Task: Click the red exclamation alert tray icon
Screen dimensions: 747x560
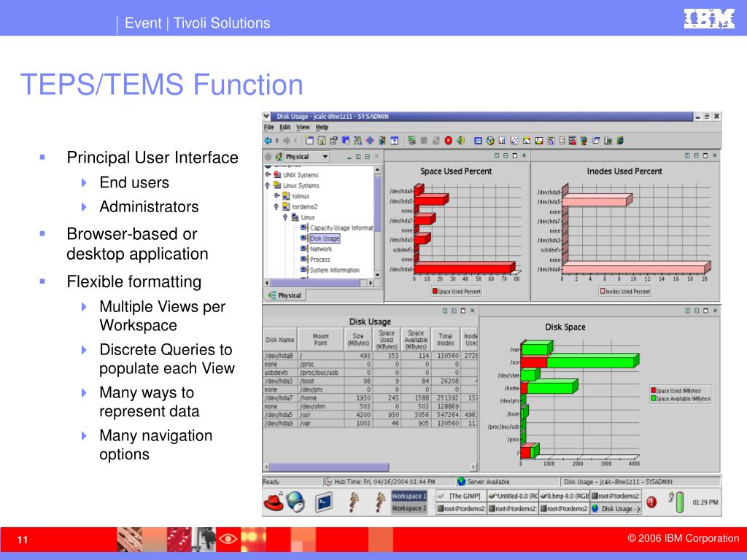Action: coord(651,502)
